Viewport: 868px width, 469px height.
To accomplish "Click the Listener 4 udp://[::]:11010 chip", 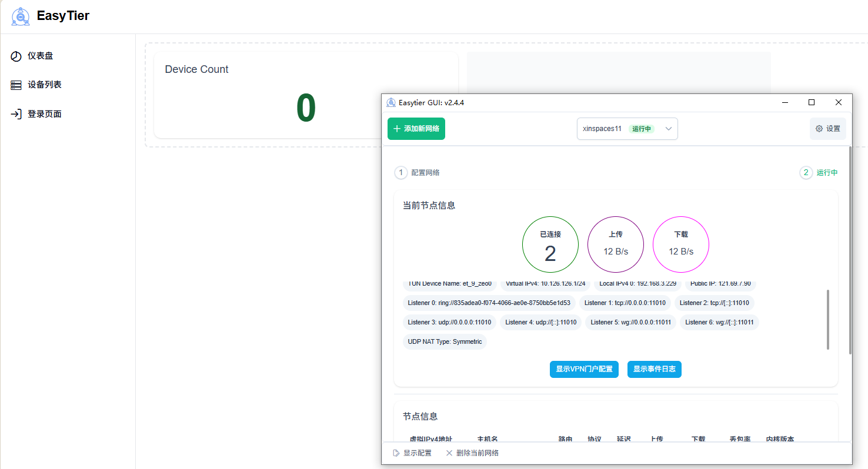I will [541, 323].
